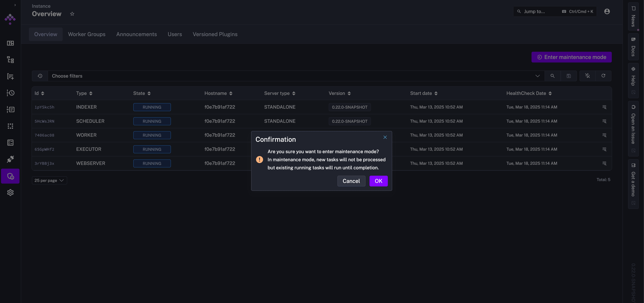Viewport: 644px width, 303px height.
Task: Open the Dashboard icon in the sidebar
Action: (x=10, y=43)
